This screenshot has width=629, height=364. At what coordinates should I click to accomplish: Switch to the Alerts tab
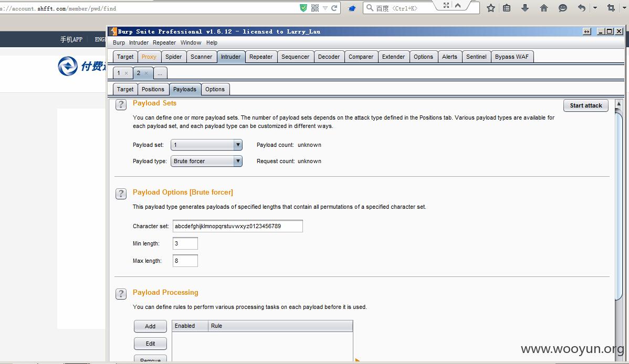pyautogui.click(x=449, y=57)
